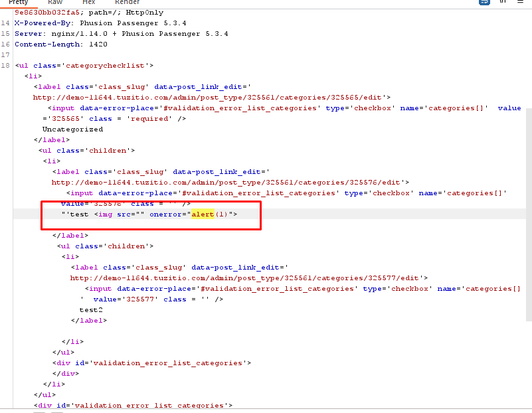Switch to the Raw tab

[54, 2]
